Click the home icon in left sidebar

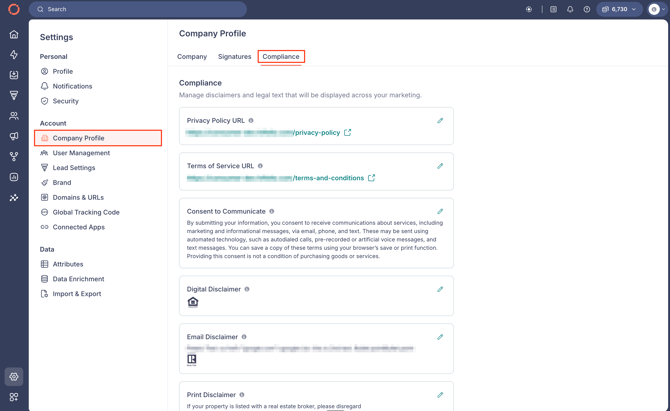(14, 34)
